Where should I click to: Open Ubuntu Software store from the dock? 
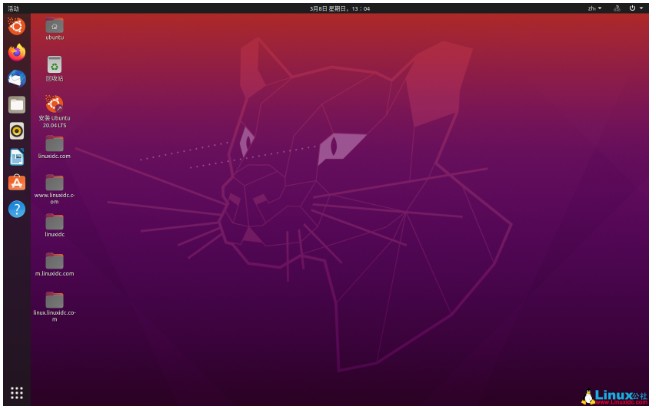point(17,183)
